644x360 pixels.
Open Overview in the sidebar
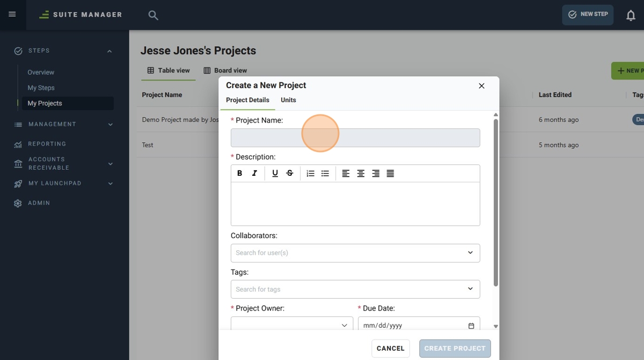pos(41,73)
